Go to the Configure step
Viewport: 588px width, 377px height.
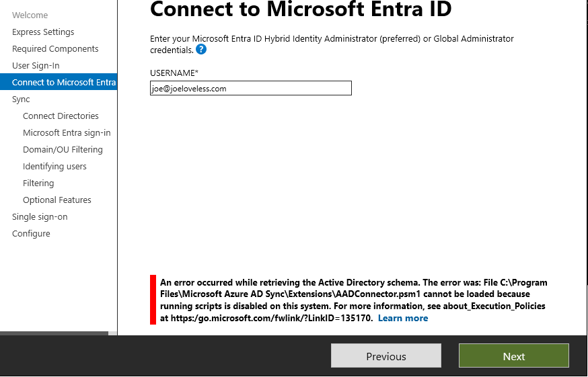(x=31, y=233)
